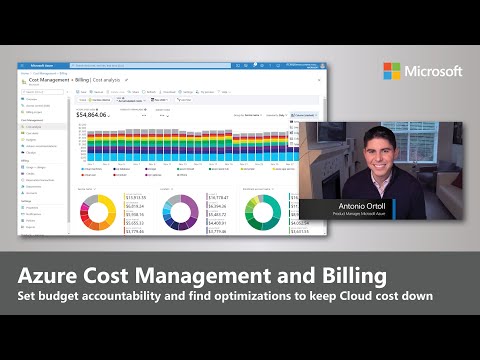
Task: Open Policies in the sidebar
Action: (28, 221)
